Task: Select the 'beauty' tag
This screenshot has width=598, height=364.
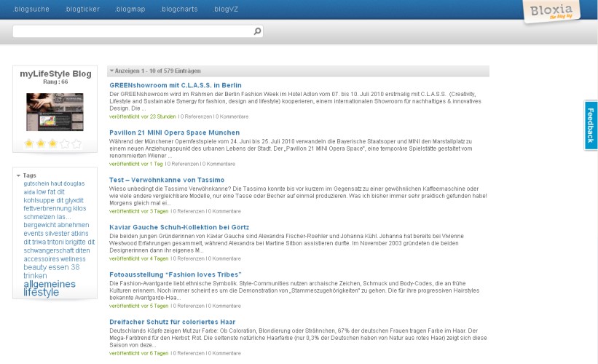Action: (35, 267)
